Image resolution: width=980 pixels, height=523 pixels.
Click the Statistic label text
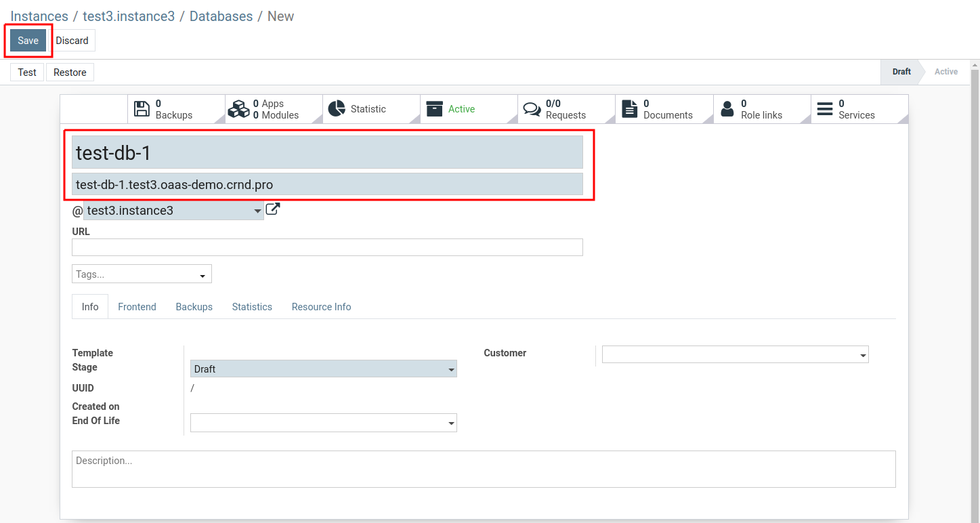click(x=368, y=109)
